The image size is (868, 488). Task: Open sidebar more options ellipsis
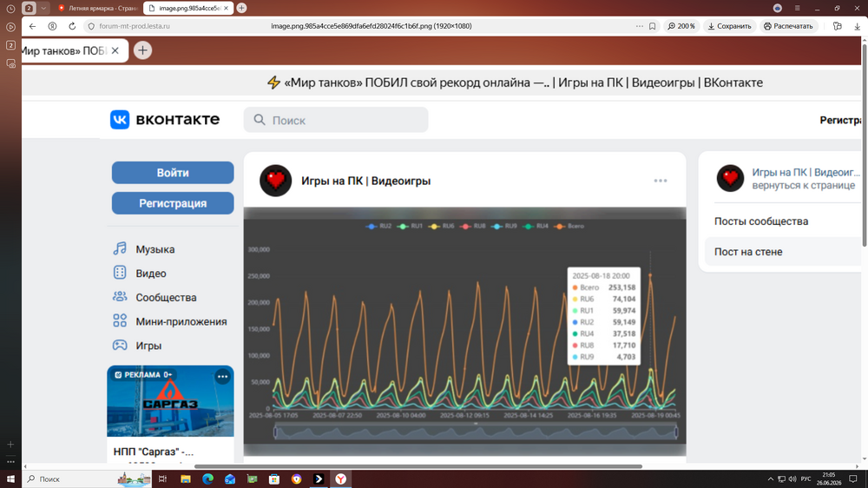click(10, 461)
